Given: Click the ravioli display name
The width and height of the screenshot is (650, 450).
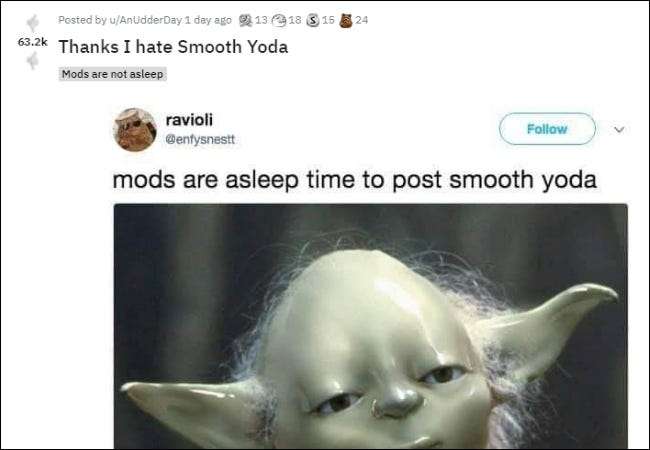Looking at the screenshot, I should (x=189, y=120).
